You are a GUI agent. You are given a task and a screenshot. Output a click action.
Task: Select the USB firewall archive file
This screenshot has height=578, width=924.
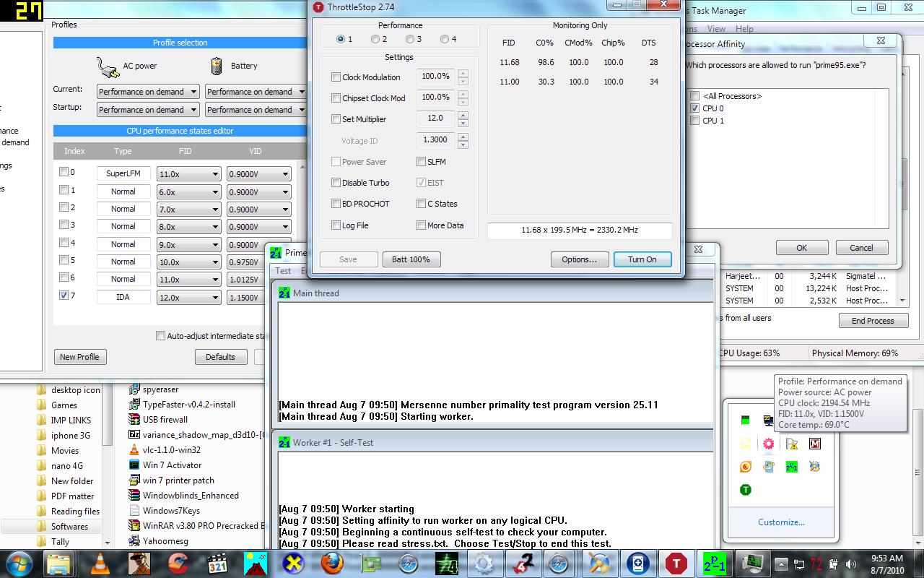click(158, 420)
